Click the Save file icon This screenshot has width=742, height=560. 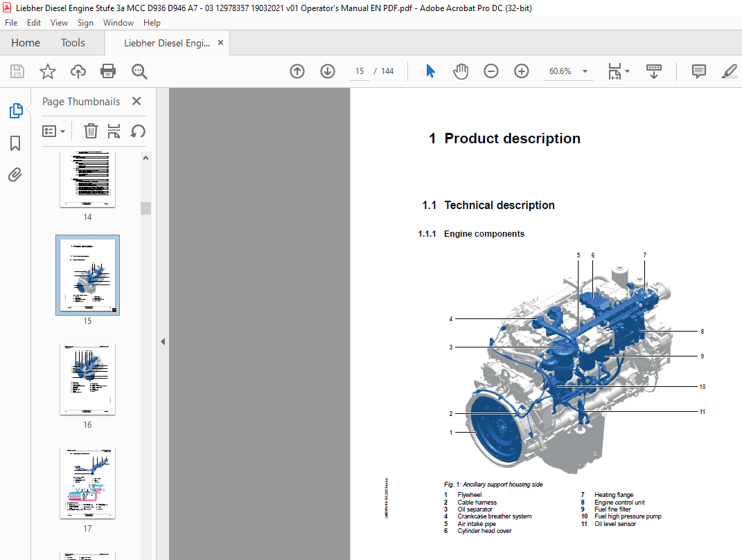coord(17,71)
